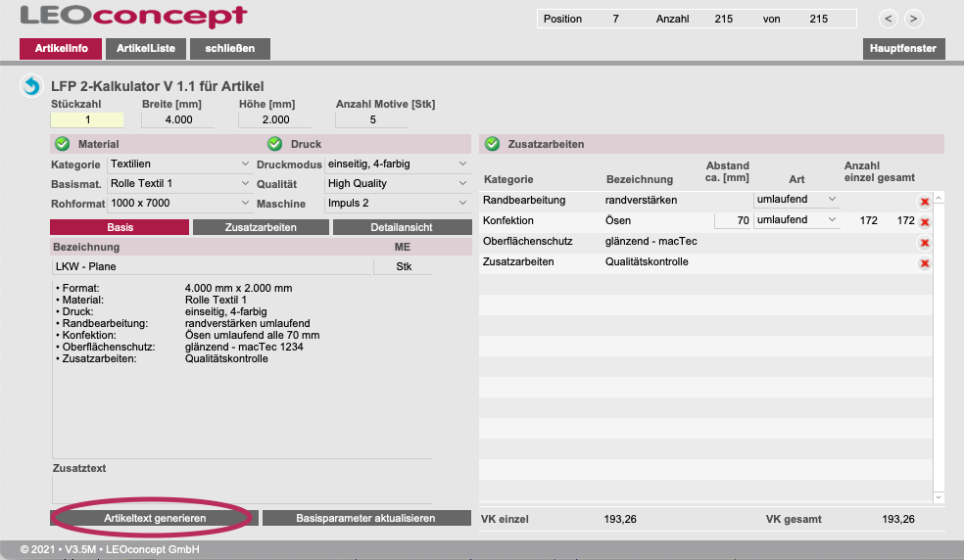964x560 pixels.
Task: Open the Maschine Impuls 2 dropdown
Action: tap(397, 204)
